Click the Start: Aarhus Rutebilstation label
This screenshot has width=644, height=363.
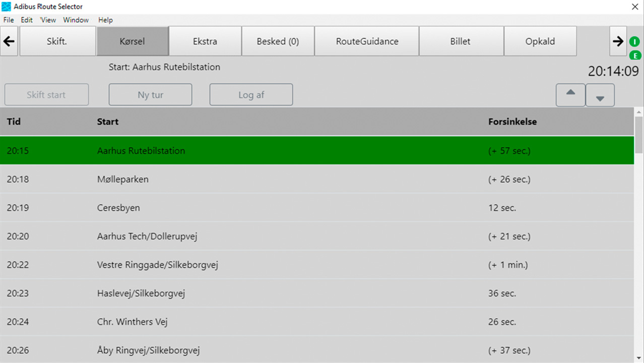coord(164,67)
